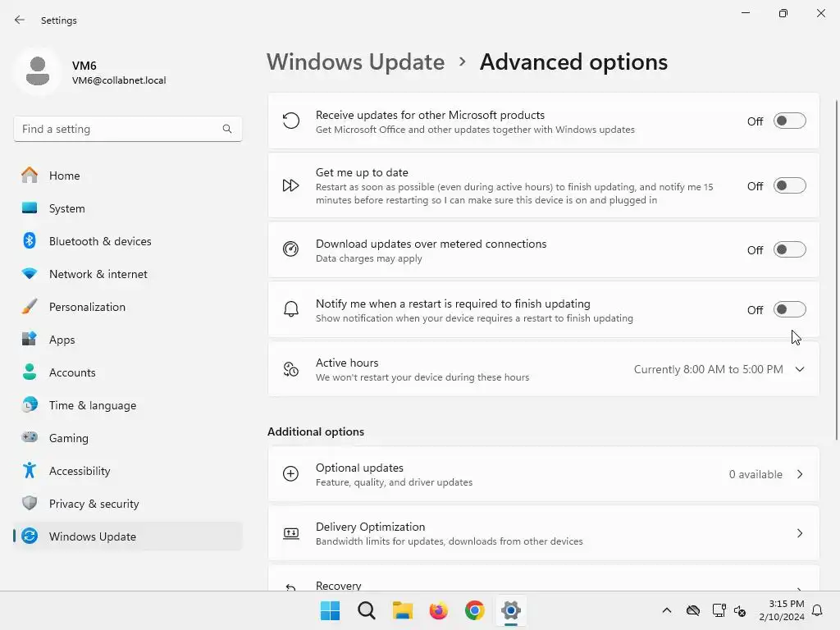The image size is (840, 630).
Task: Go to System settings
Action: [x=127, y=208]
